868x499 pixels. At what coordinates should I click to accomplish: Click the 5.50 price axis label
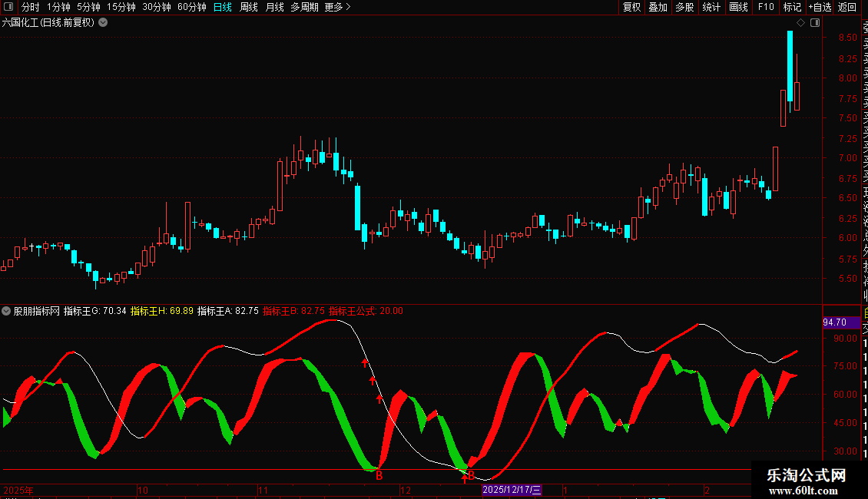tap(847, 279)
